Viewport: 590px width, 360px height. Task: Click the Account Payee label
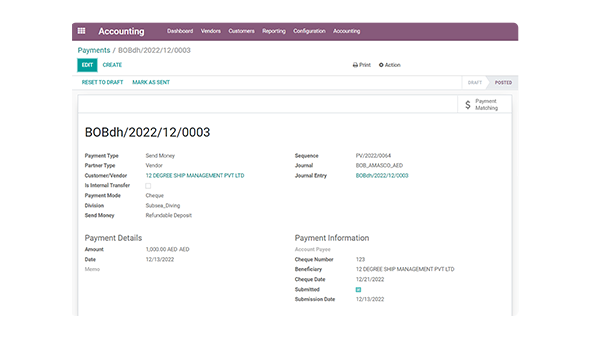point(313,249)
